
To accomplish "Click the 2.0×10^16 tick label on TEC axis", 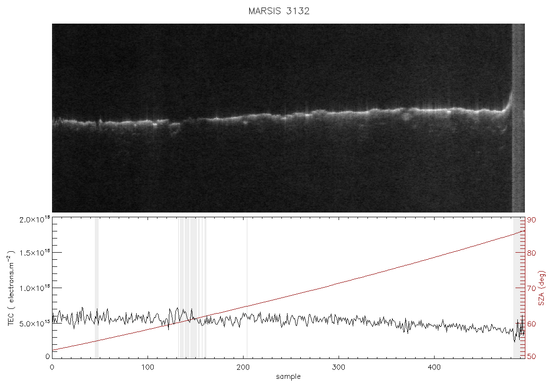I will [35, 220].
